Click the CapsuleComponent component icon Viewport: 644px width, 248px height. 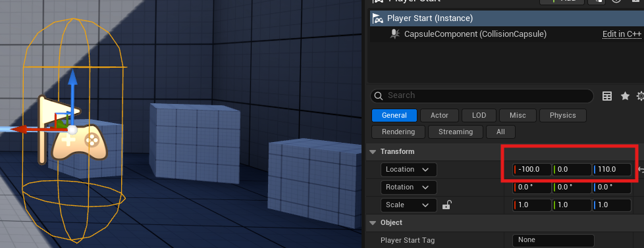pyautogui.click(x=394, y=34)
